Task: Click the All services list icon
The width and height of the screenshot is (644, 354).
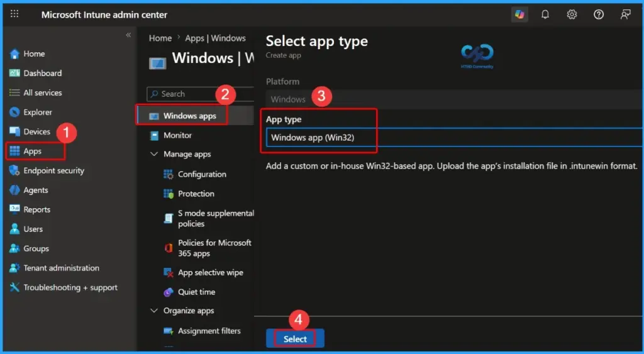Action: [14, 93]
